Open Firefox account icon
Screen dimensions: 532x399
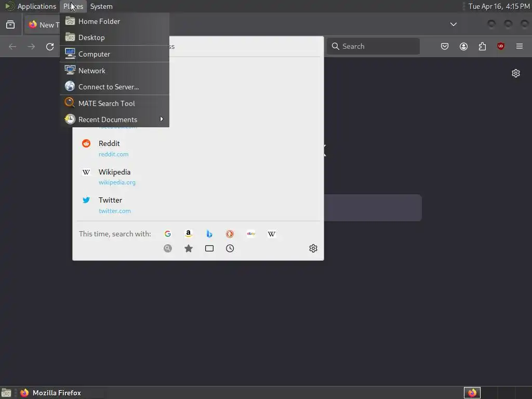point(463,46)
